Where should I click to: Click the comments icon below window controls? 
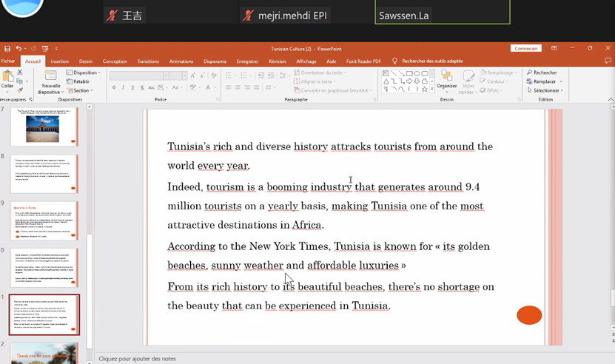tap(608, 61)
